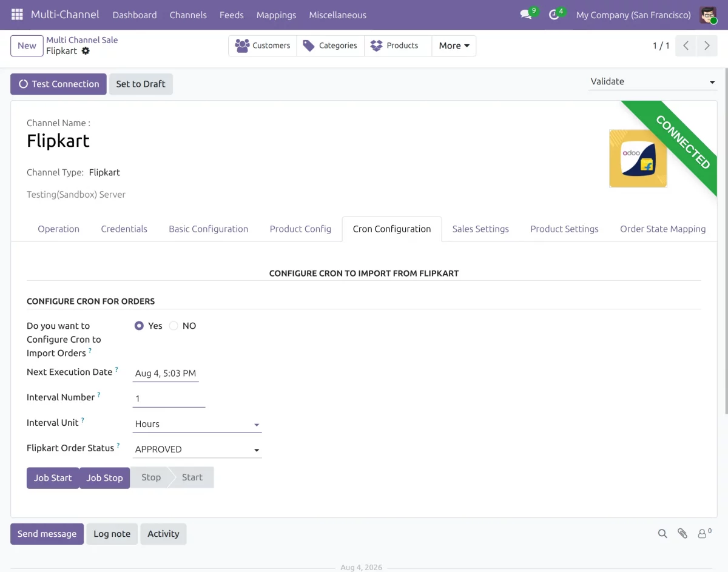Open the Multi Channel Sale breadcrumb link
This screenshot has width=728, height=572.
82,40
